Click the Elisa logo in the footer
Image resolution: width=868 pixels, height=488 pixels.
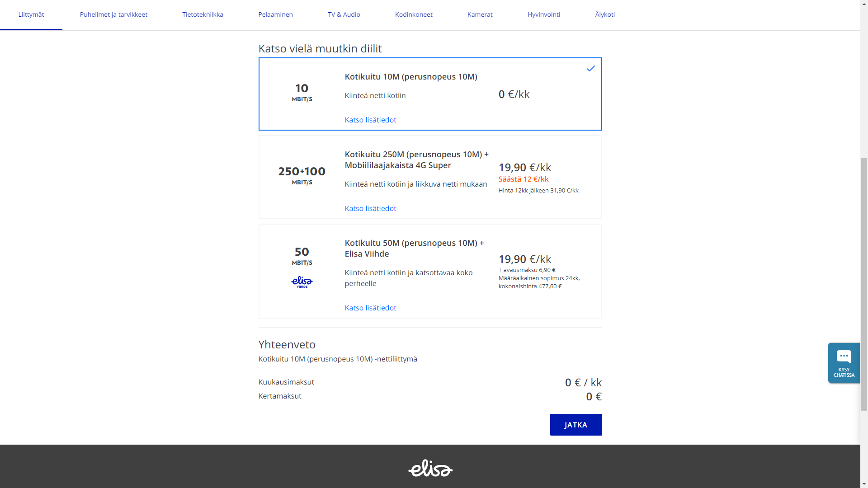tap(430, 468)
